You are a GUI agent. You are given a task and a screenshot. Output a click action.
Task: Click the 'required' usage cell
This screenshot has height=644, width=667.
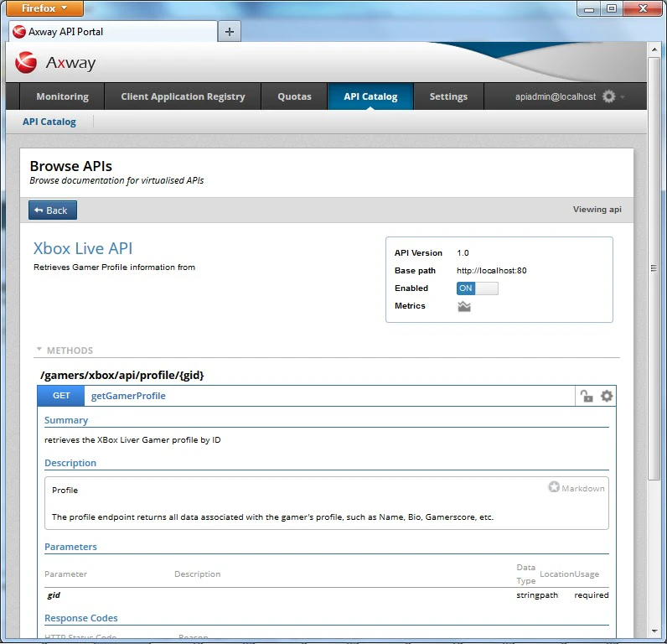(x=592, y=595)
